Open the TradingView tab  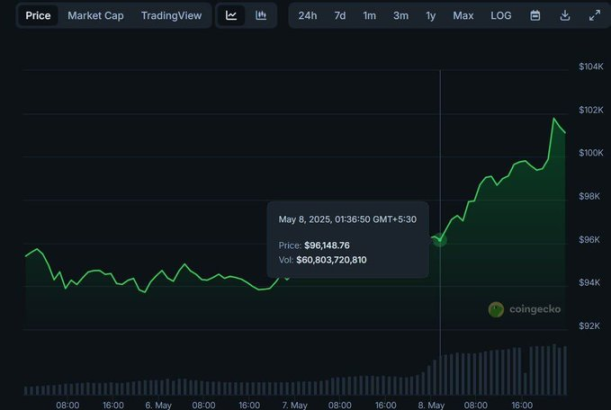pos(171,16)
